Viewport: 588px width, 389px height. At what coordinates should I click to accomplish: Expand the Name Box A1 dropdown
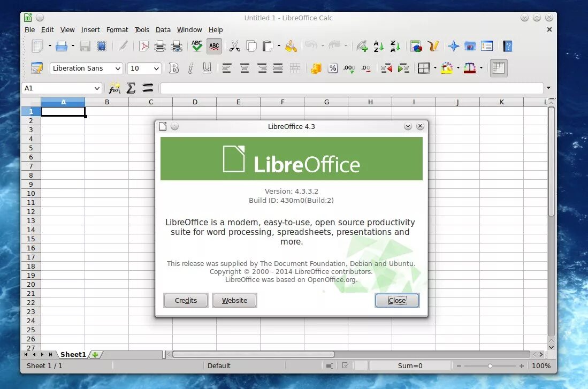coord(97,88)
